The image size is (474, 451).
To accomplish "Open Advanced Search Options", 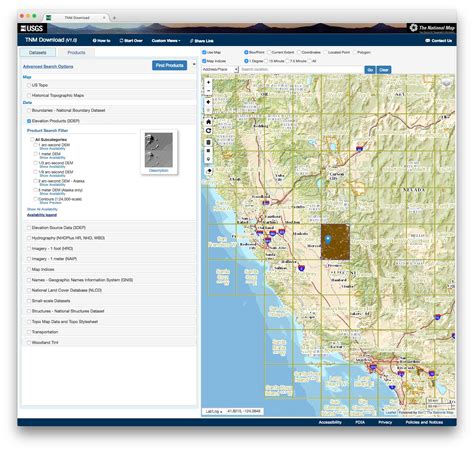I will point(48,67).
